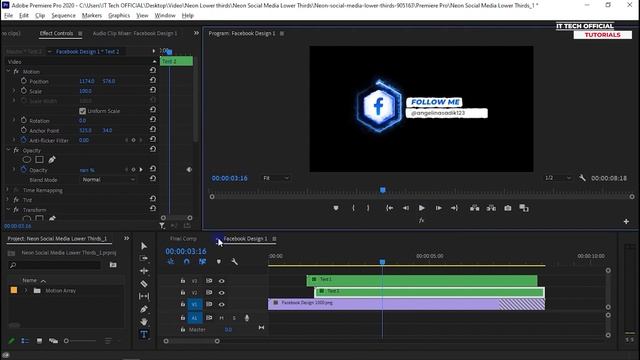Viewport: 640px width, 360px height.
Task: Select the Selection tool arrow
Action: [x=144, y=246]
